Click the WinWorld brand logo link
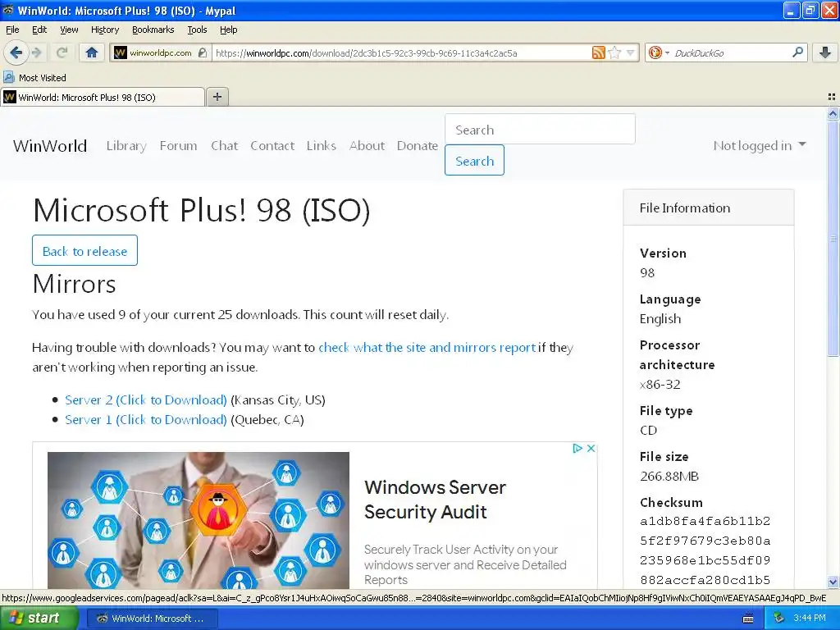840x630 pixels. (x=50, y=146)
